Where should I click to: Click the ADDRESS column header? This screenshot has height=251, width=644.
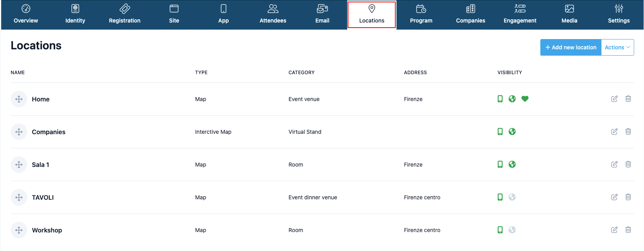[x=415, y=73]
